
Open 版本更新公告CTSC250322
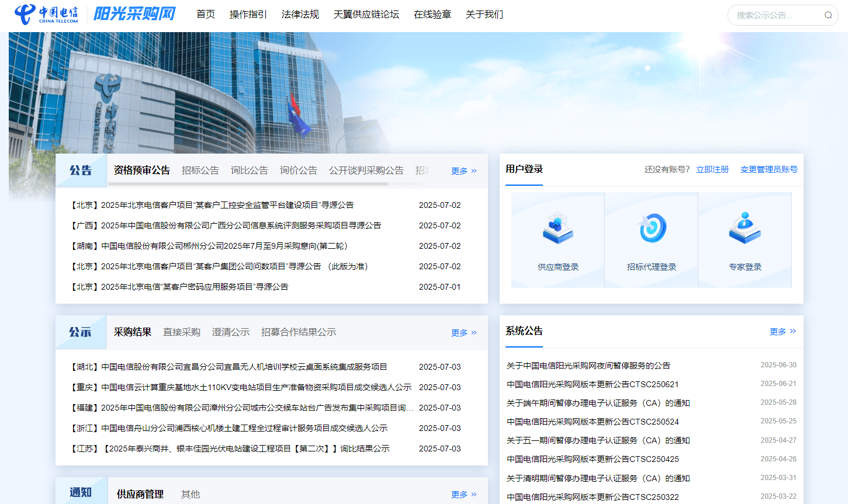[x=593, y=497]
